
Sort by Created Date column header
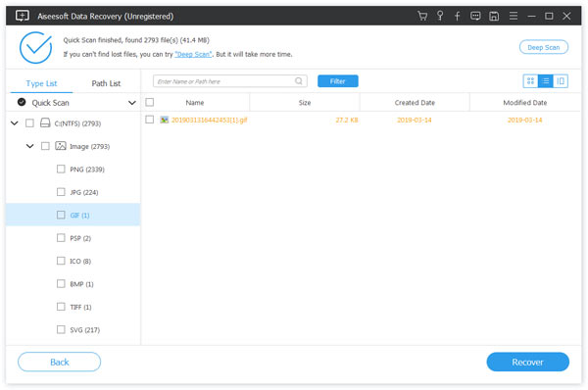pos(415,102)
